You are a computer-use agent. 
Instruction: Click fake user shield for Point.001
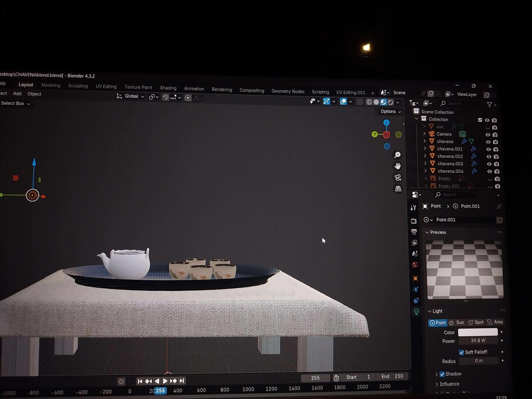point(500,220)
